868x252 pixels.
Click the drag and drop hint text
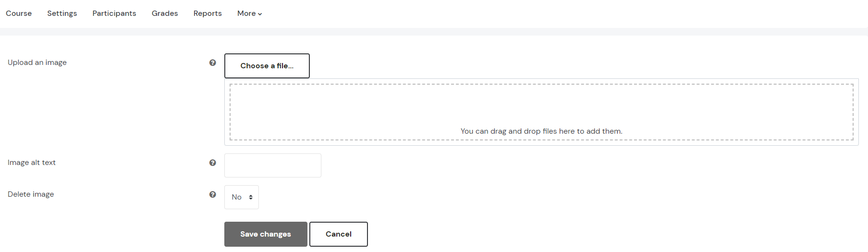(541, 131)
